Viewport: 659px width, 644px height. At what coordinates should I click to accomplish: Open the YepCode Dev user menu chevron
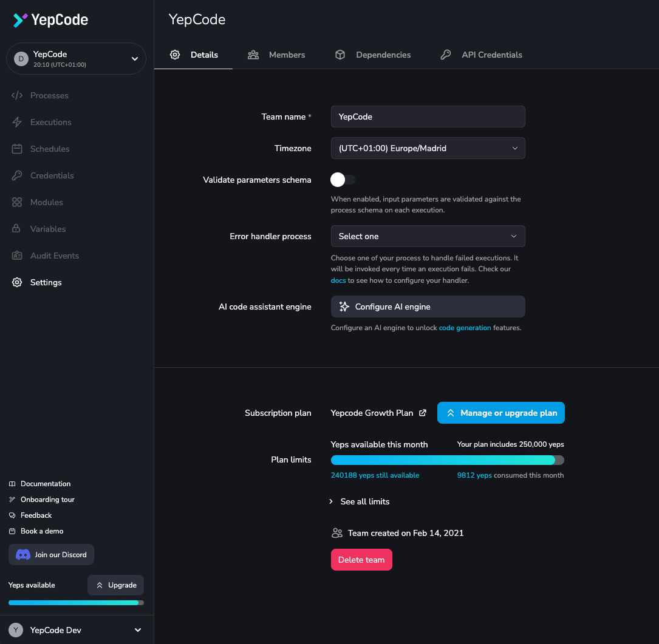137,630
